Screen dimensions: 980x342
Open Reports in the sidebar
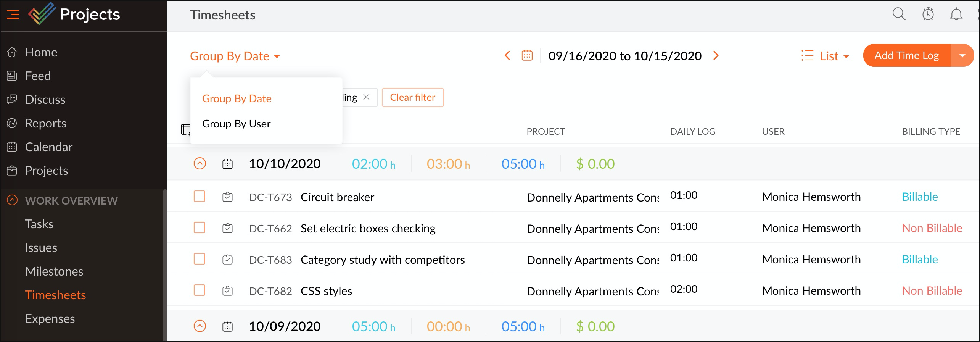(45, 123)
